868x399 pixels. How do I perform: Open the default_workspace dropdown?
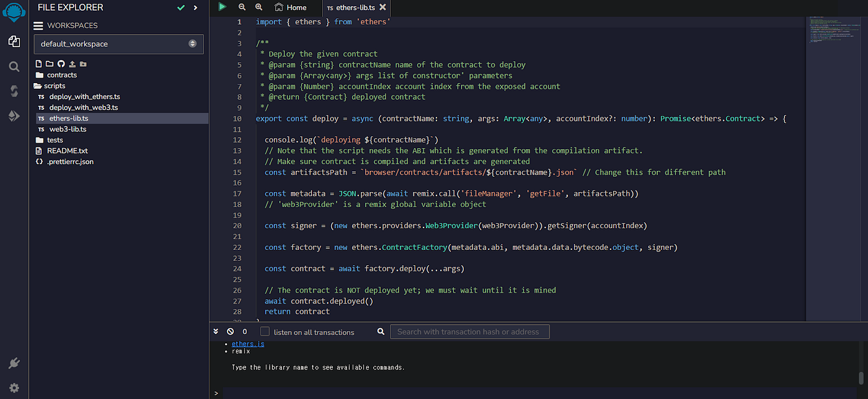click(x=118, y=44)
